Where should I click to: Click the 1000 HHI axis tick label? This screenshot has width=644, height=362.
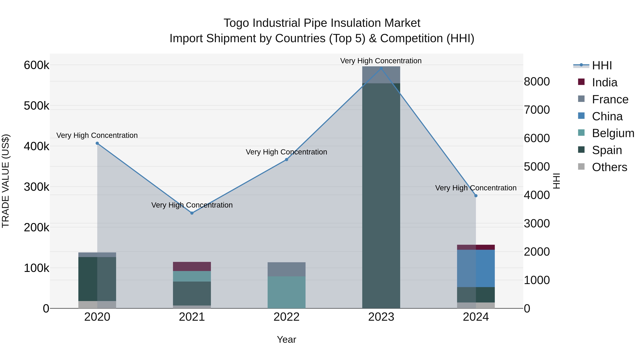coord(537,280)
